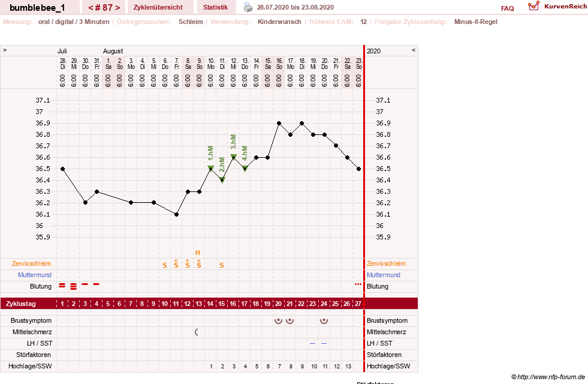The image size is (588, 384).
Task: Click the S+ mucus symbol on cycle day 13
Action: 199,263
